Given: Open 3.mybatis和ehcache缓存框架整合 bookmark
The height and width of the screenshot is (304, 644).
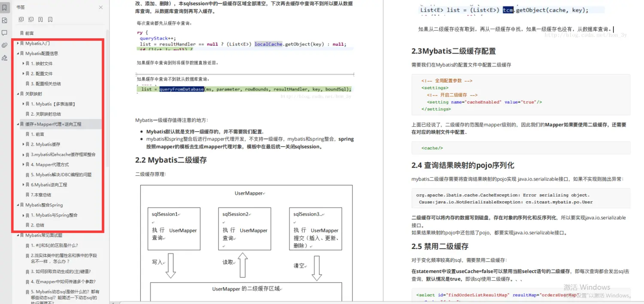Looking at the screenshot, I should [63, 154].
